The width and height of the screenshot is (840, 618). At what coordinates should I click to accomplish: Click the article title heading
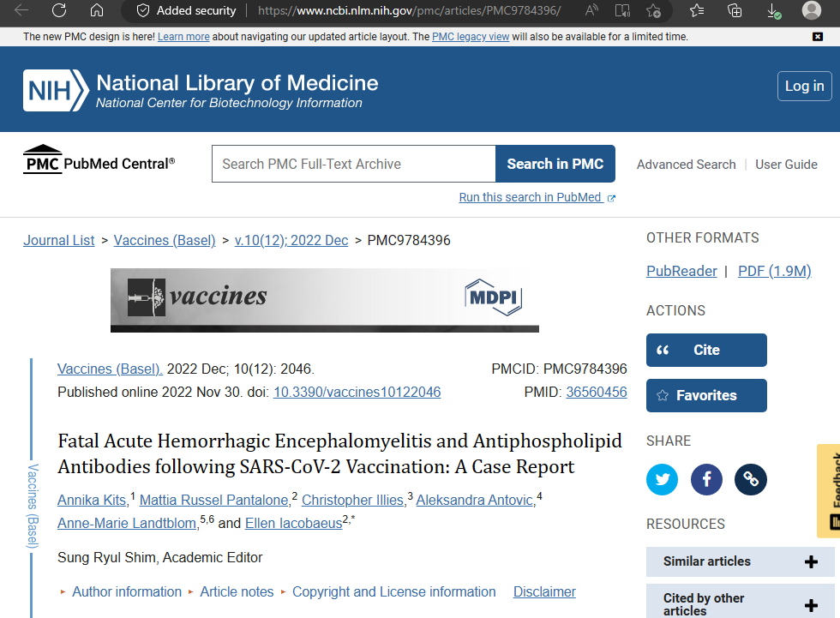[x=339, y=453]
